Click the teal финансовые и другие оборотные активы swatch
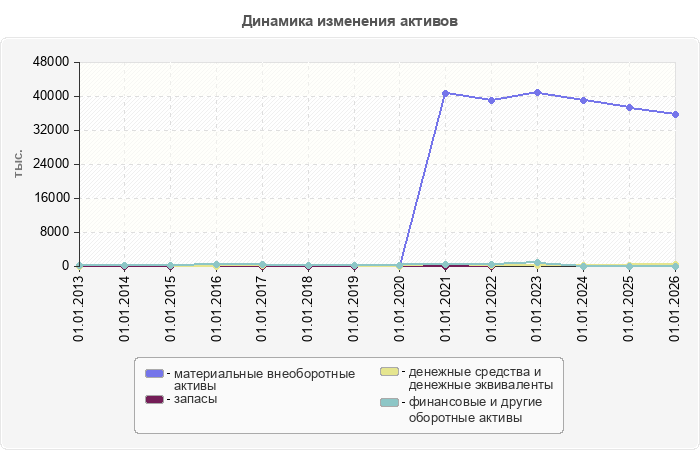700x450 pixels. [x=389, y=402]
